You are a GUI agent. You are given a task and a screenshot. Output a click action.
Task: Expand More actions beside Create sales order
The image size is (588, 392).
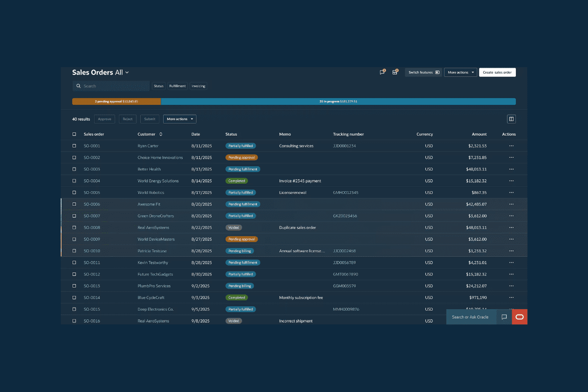tap(460, 73)
